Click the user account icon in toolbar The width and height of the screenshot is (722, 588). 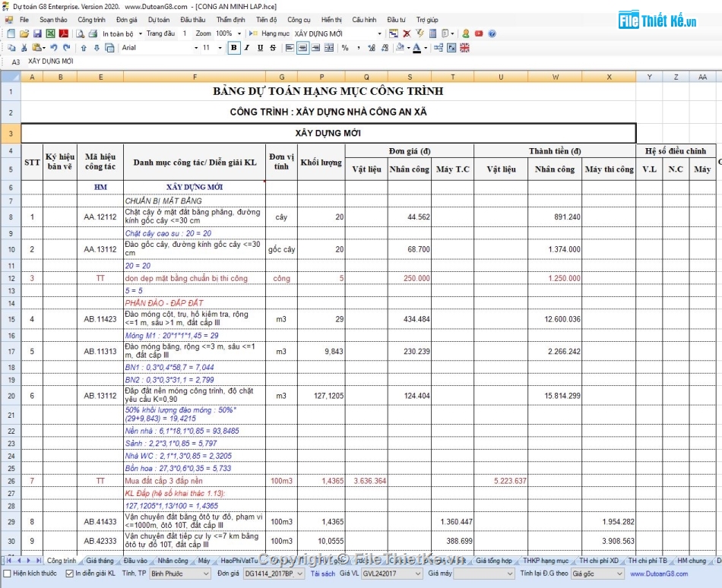pyautogui.click(x=466, y=33)
